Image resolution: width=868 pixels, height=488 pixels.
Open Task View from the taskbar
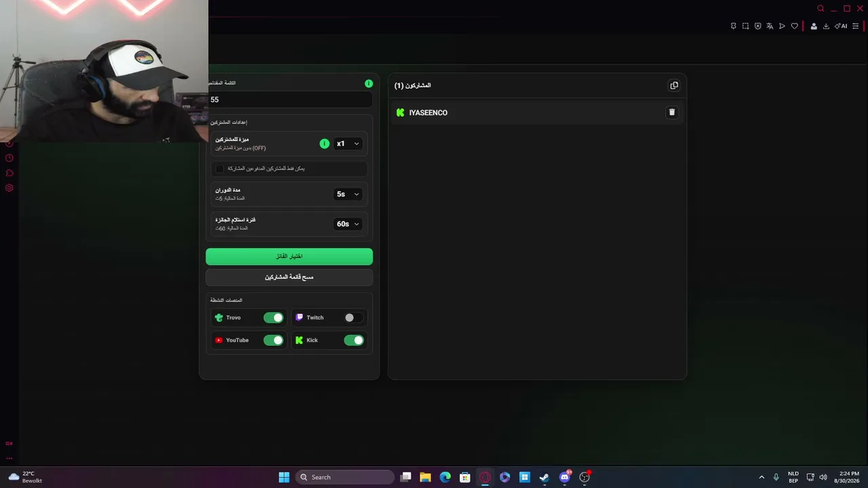(x=406, y=477)
